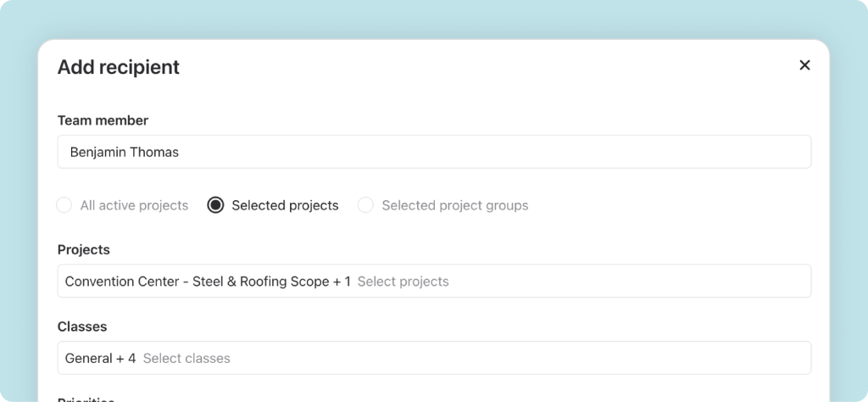Click the 'Projects' field label
Viewport: 868px width, 402px height.
(84, 249)
